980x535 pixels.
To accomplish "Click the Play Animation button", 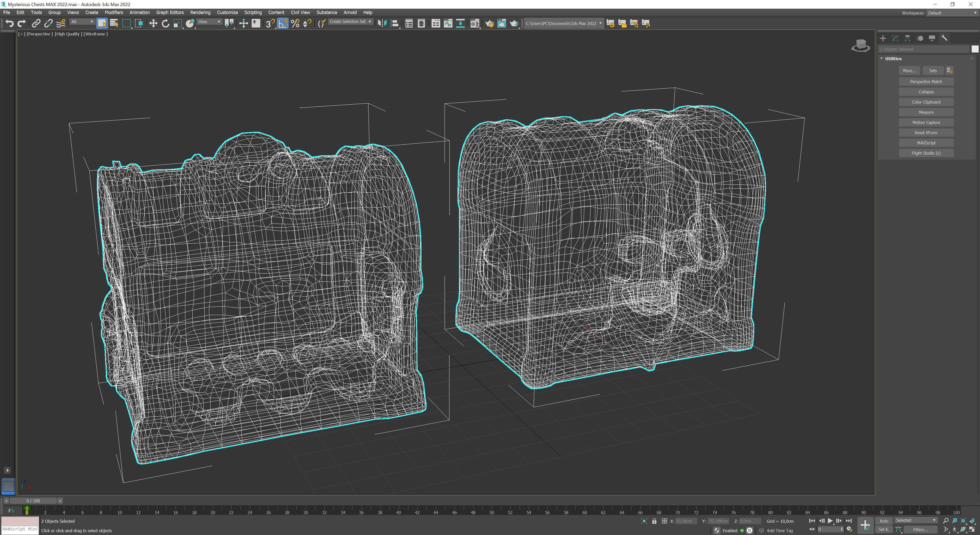I will 830,520.
